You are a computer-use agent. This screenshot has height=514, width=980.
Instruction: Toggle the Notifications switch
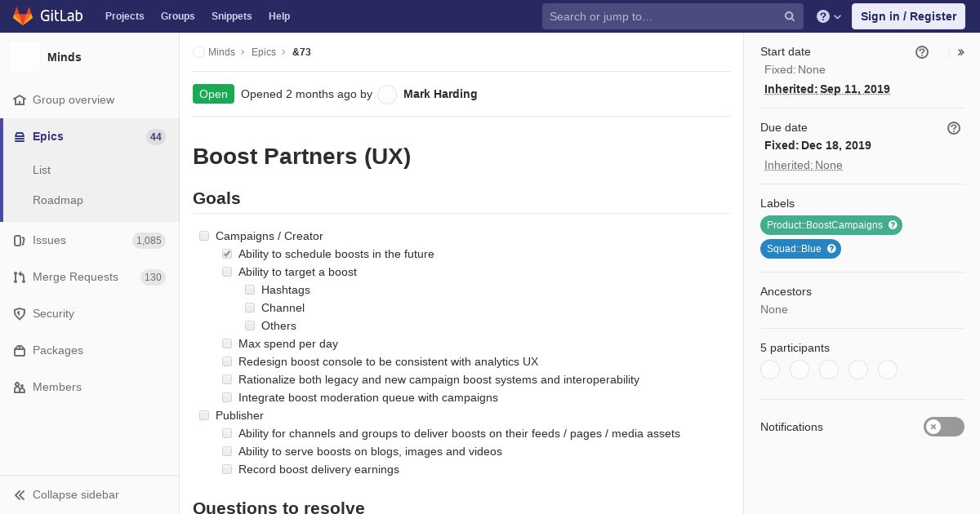944,427
